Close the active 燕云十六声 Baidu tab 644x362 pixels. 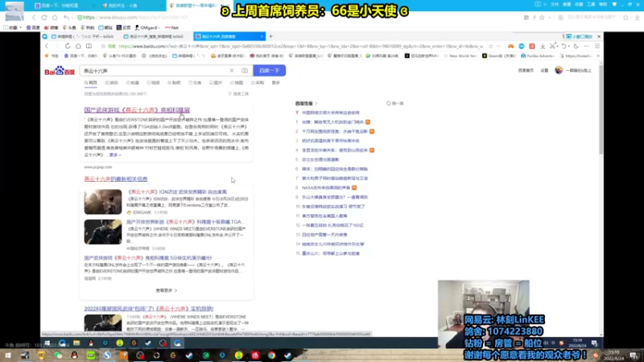(x=262, y=36)
